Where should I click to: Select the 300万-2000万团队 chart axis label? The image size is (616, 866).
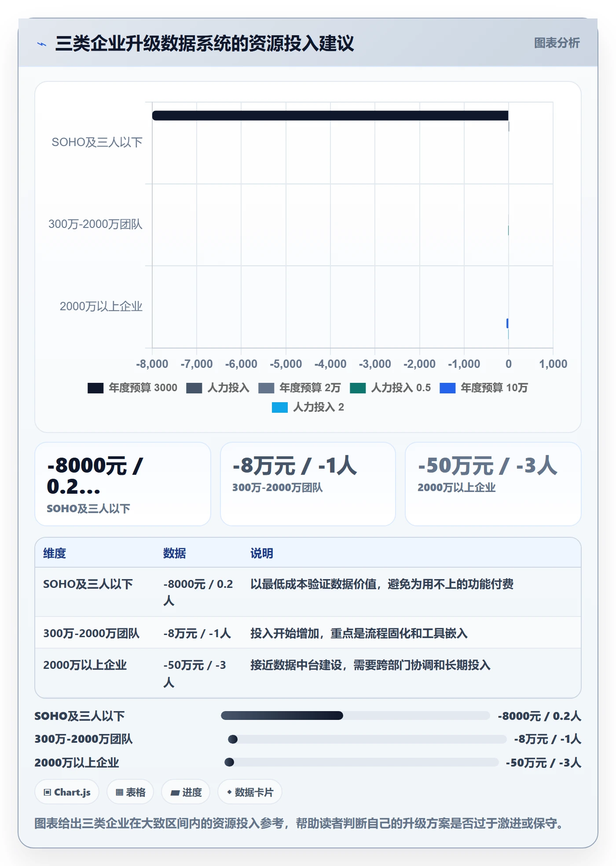95,224
